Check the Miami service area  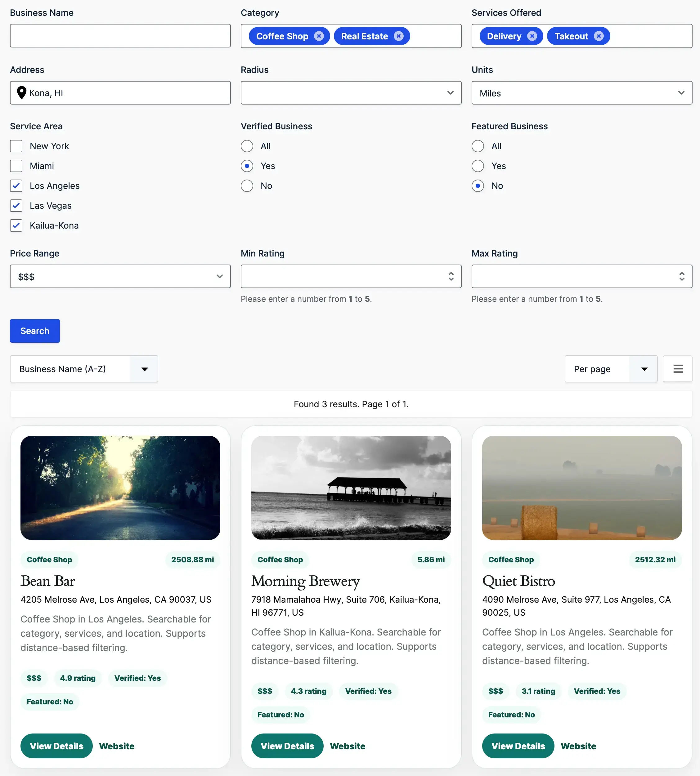pos(16,166)
